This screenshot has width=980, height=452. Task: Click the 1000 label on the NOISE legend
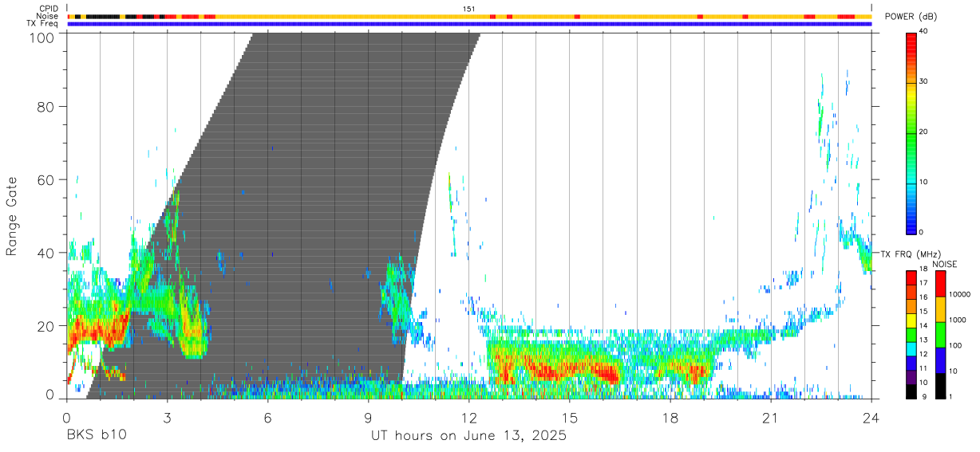coord(958,320)
